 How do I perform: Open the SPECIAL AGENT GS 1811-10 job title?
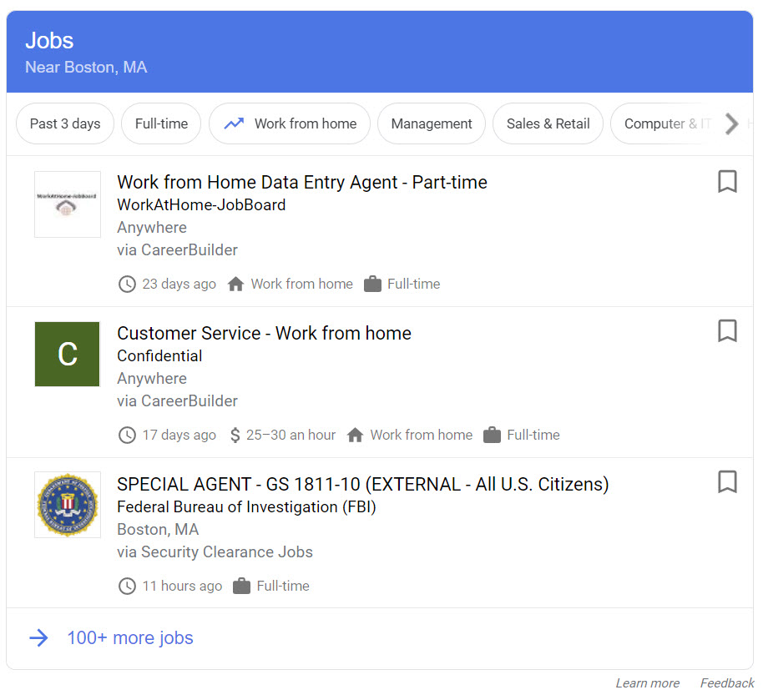tap(362, 484)
